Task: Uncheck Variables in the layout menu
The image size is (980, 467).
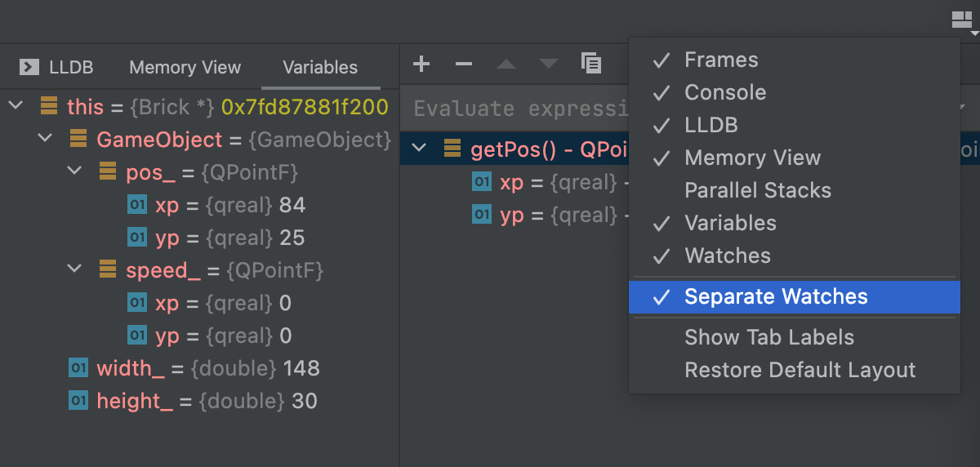Action: click(x=794, y=223)
